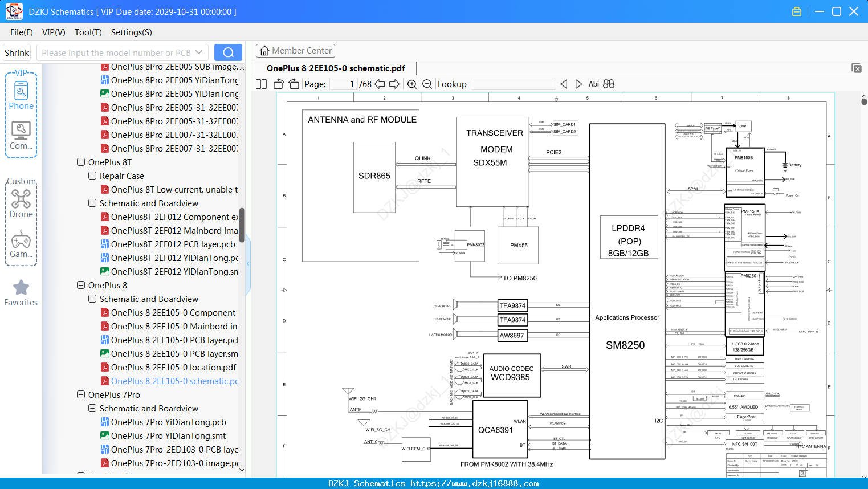
Task: Open the Settings(S) menu
Action: click(132, 32)
